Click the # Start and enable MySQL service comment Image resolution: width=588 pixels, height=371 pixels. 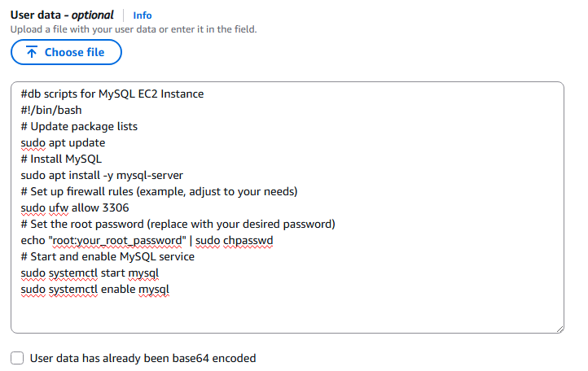pos(108,257)
